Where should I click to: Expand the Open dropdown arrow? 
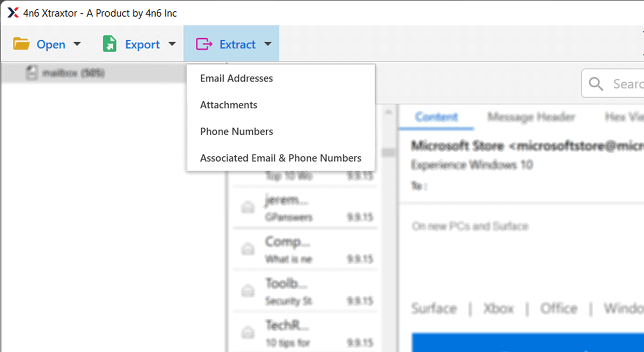point(77,44)
